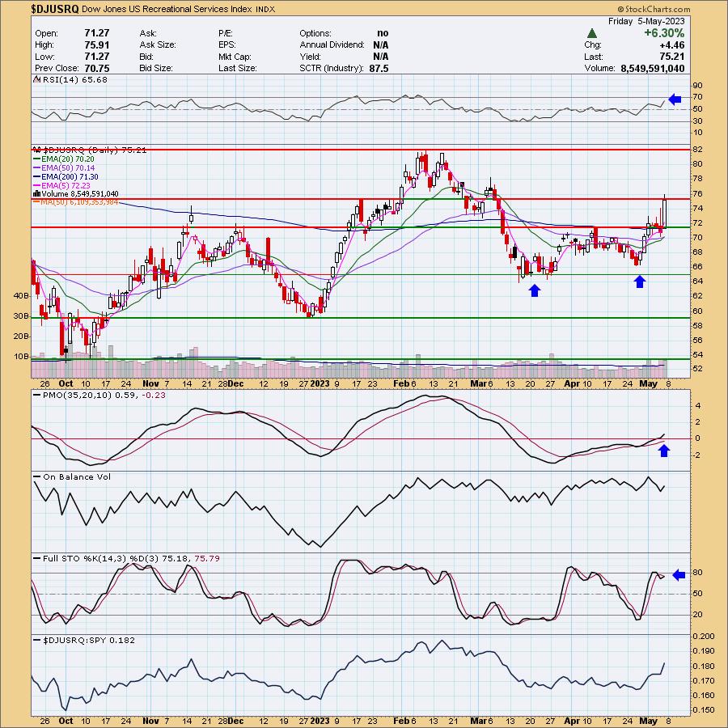Click the $DJUSRQ ticker symbol in the title
Viewport: 728px width, 728px height.
coord(55,9)
